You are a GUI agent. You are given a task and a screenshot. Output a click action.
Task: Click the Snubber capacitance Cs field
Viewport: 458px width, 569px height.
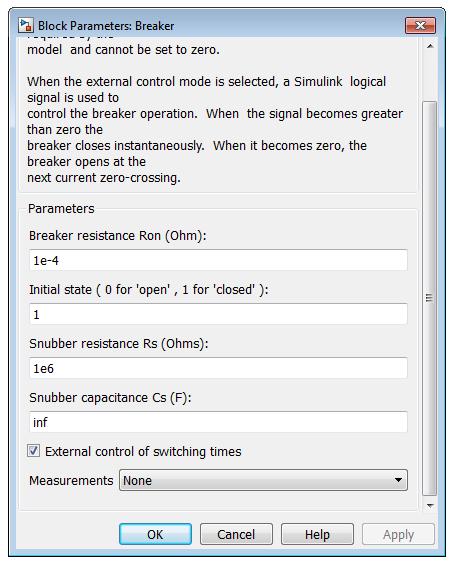pyautogui.click(x=218, y=422)
